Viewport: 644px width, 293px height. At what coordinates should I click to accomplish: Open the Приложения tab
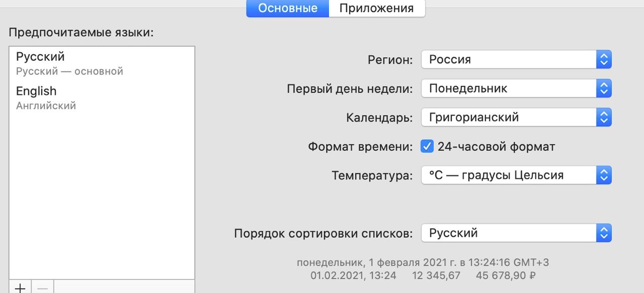point(376,9)
